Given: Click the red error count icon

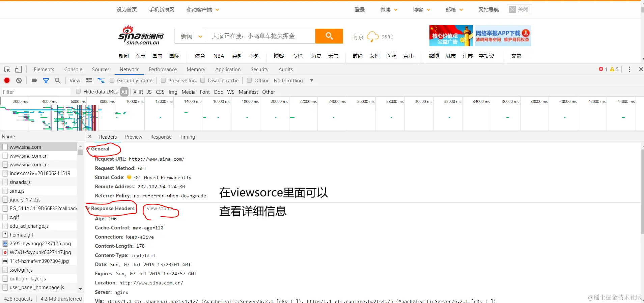Looking at the screenshot, I should click(x=601, y=69).
